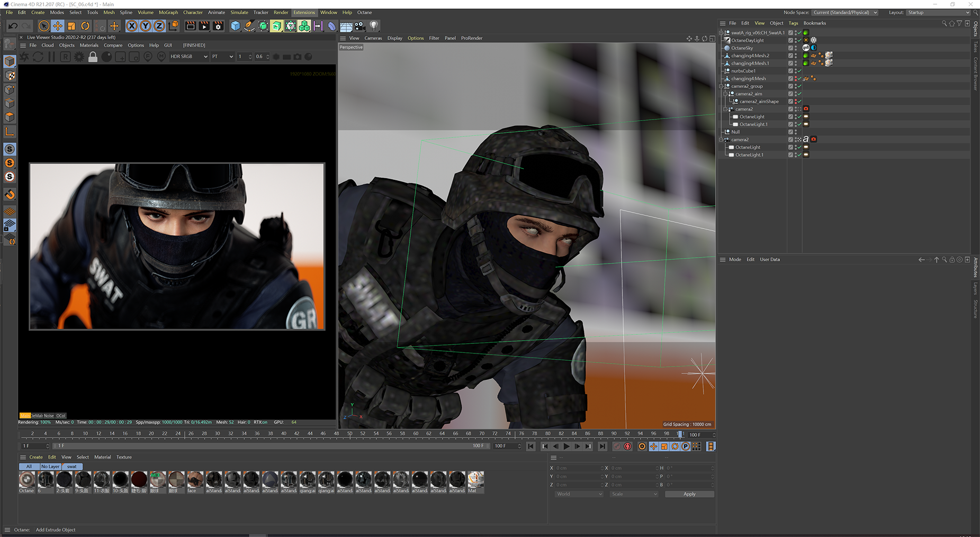Open the Extensions menu

click(304, 12)
